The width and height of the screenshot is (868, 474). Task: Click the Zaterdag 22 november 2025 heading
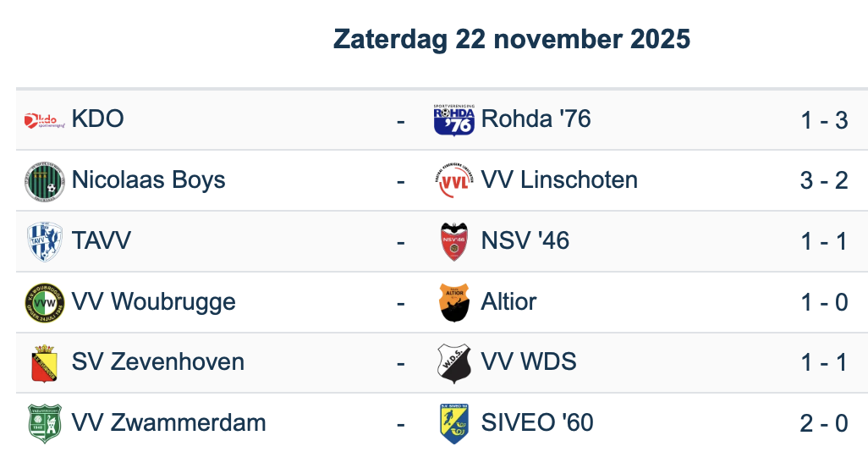tap(512, 39)
